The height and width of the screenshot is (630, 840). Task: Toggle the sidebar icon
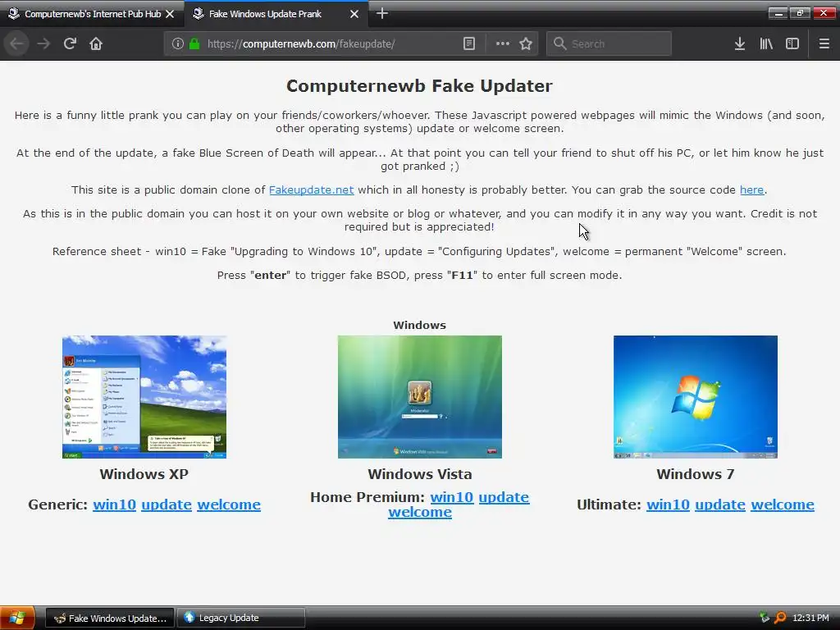pyautogui.click(x=792, y=44)
